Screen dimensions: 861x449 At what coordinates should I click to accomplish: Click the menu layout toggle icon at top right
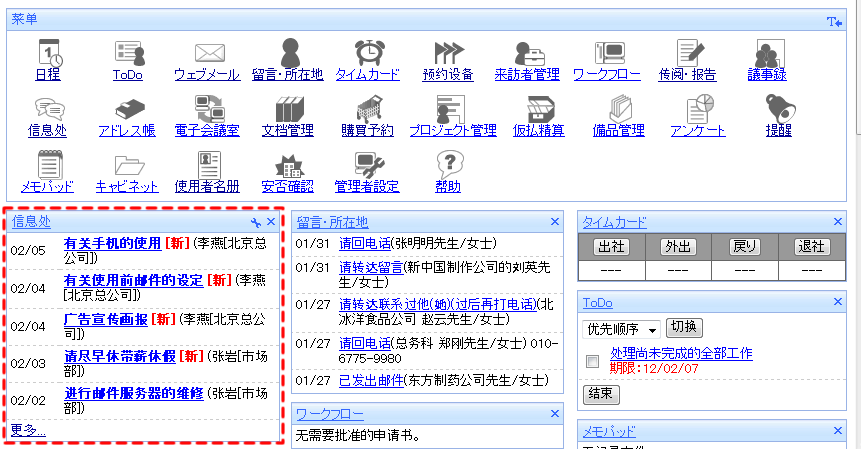click(x=834, y=21)
